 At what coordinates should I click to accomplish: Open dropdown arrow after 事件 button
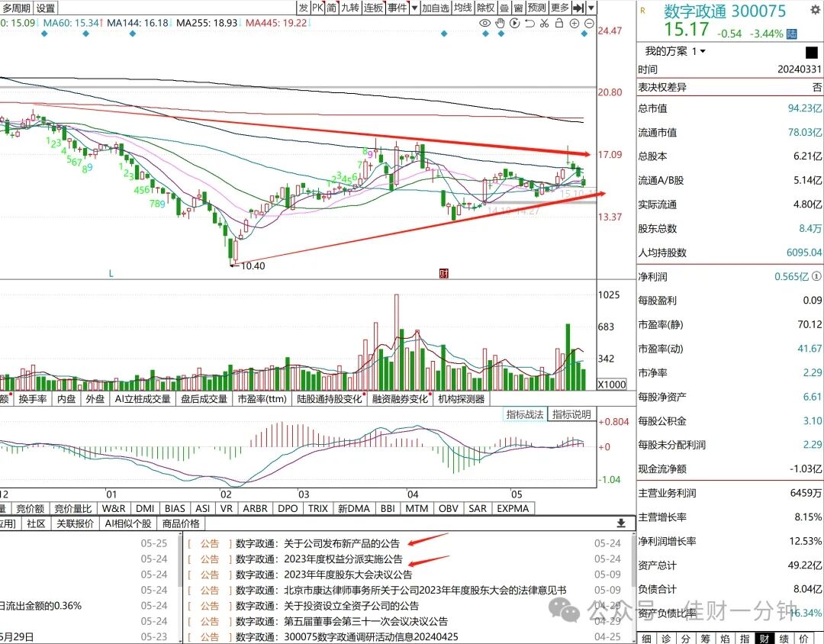(x=414, y=8)
